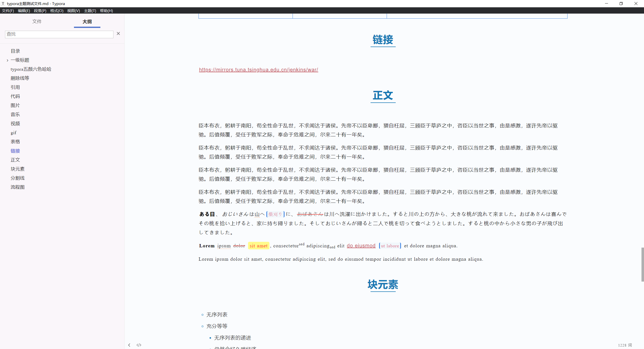Viewport: 644px width, 349px height.
Task: Switch to the 大纲 sidebar tab
Action: tap(87, 21)
